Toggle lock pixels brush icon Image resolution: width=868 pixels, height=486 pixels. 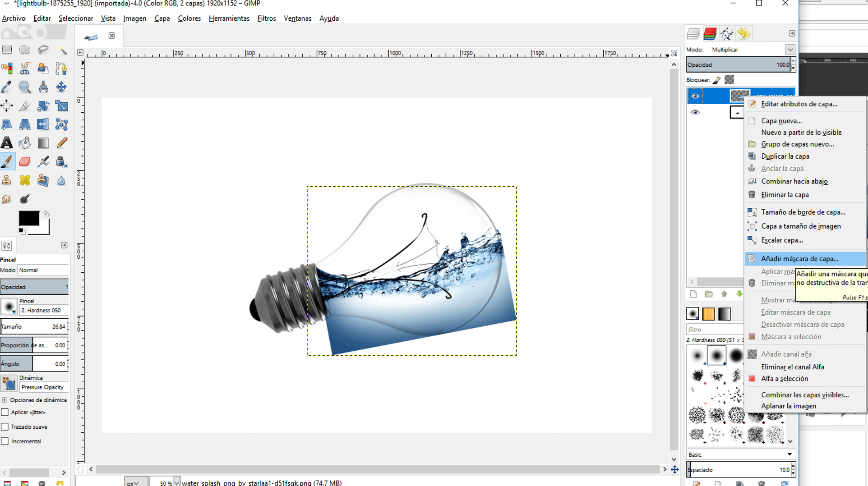tap(717, 80)
